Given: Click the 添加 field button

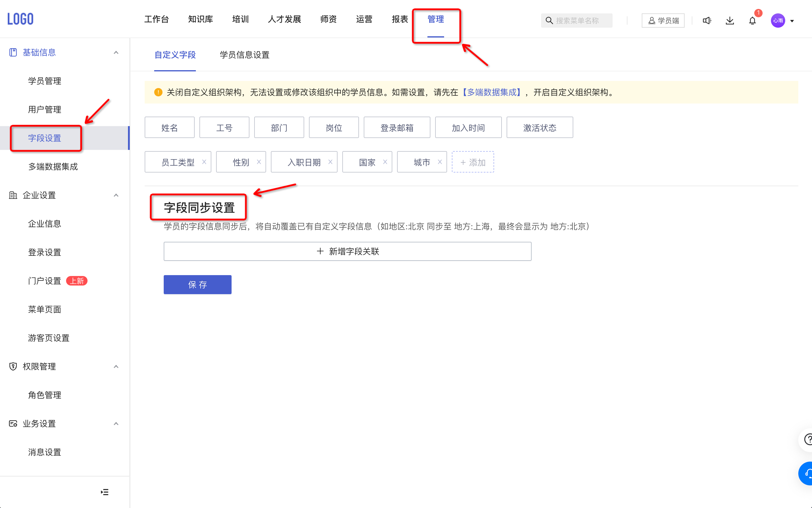Looking at the screenshot, I should (473, 162).
